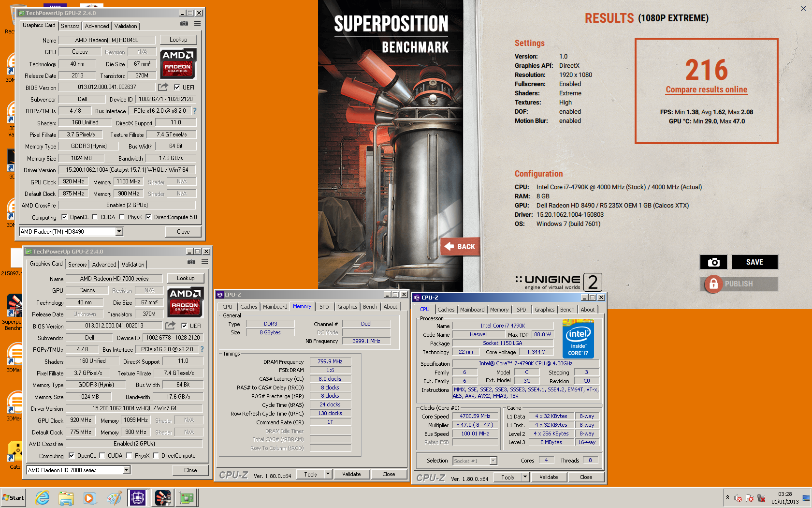812x508 pixels.
Task: Click the AMD Radeon logo in bottom GPU-Z
Action: (185, 302)
